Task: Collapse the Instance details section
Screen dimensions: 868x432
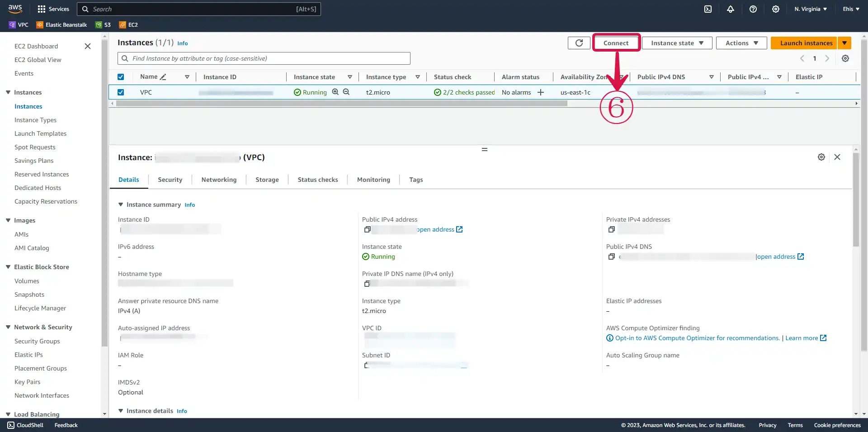Action: [121, 411]
